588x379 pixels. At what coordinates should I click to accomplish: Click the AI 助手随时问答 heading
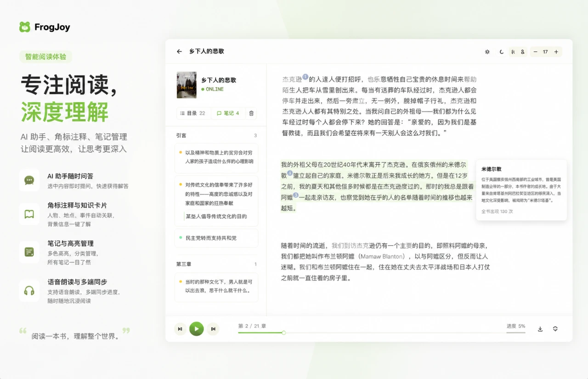click(70, 176)
